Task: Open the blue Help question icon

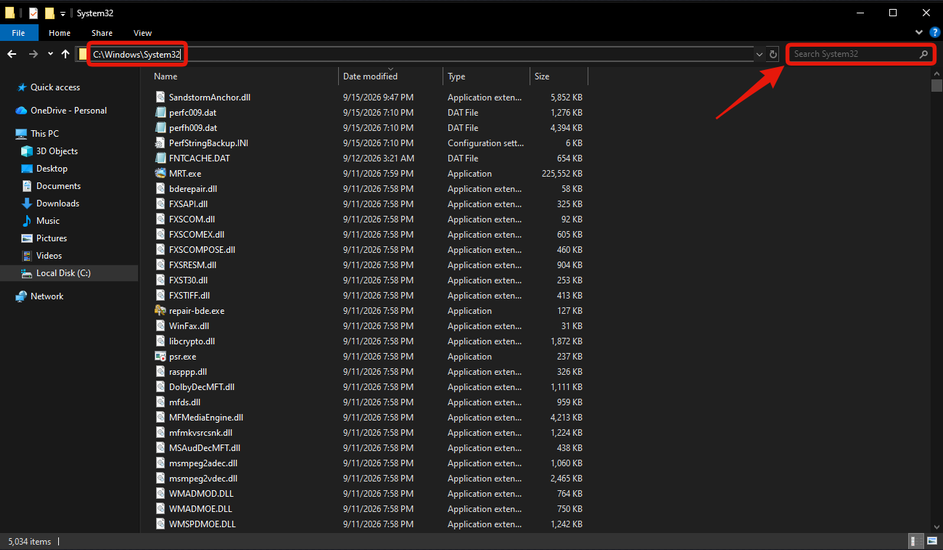Action: (935, 32)
